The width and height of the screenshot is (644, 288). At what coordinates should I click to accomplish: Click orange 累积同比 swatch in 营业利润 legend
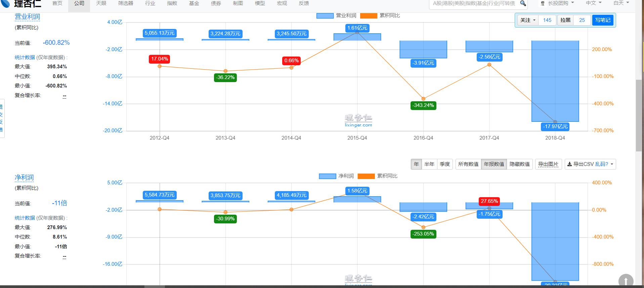[369, 15]
